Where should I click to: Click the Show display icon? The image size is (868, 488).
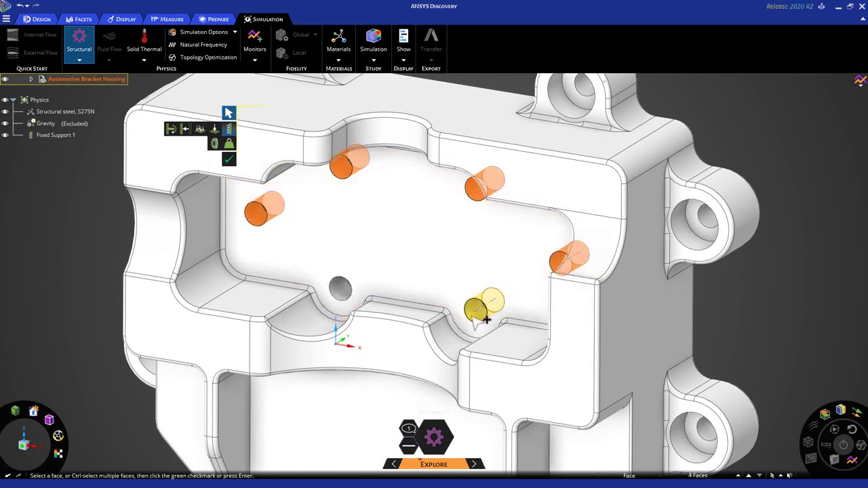(x=403, y=37)
